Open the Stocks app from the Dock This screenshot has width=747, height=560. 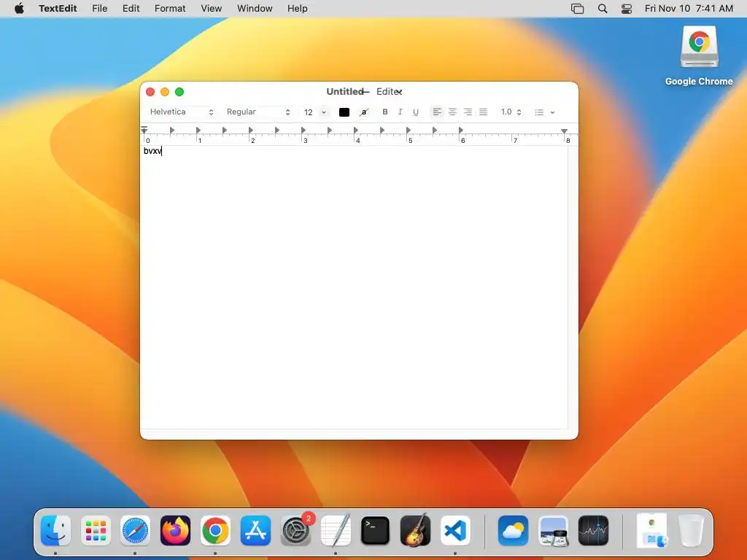point(593,530)
